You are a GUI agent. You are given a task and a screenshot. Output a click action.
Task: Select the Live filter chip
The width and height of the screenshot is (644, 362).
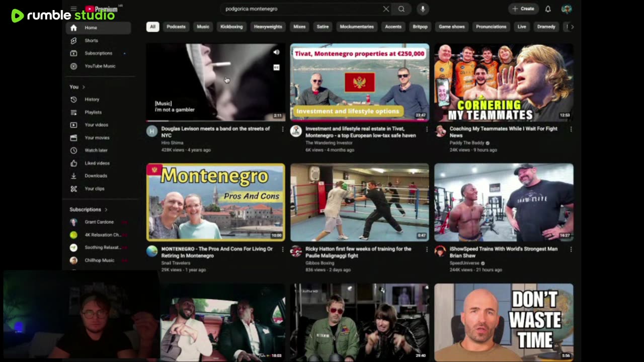click(522, 27)
